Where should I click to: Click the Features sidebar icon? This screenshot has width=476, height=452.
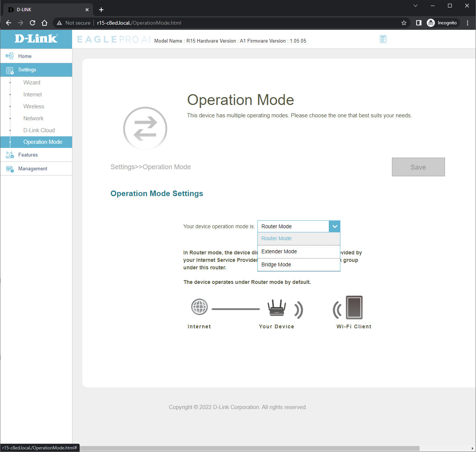pos(10,155)
